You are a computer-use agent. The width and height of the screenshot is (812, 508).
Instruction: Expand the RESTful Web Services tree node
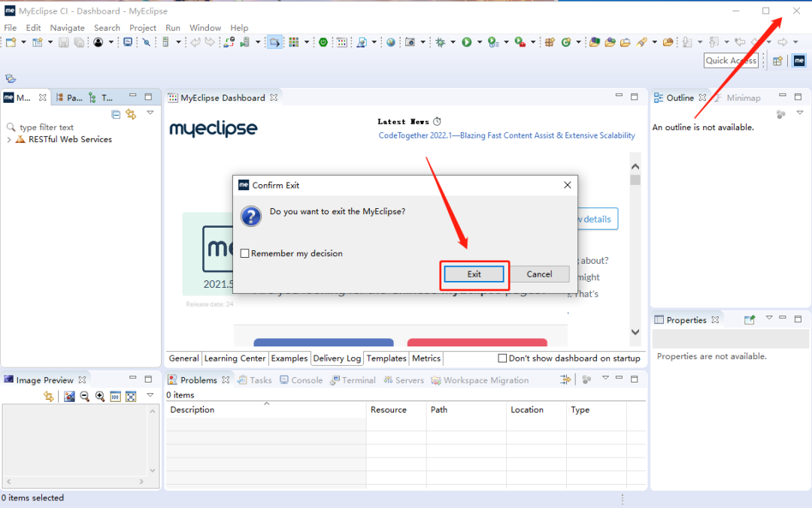(x=9, y=139)
